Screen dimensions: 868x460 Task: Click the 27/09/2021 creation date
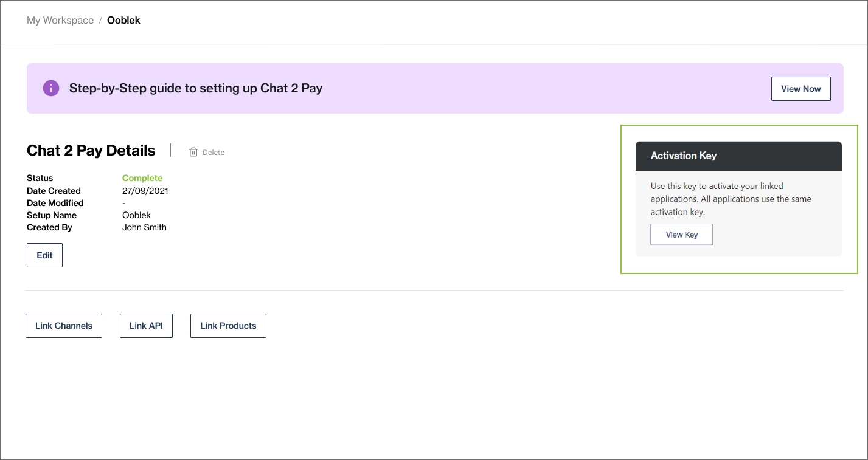pos(145,191)
